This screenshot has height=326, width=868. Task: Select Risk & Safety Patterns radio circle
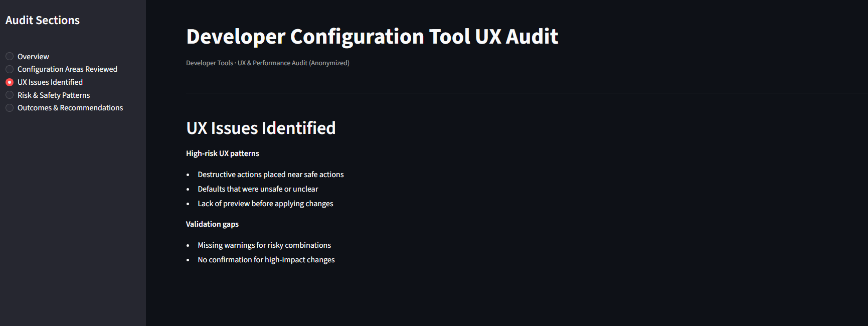click(10, 95)
